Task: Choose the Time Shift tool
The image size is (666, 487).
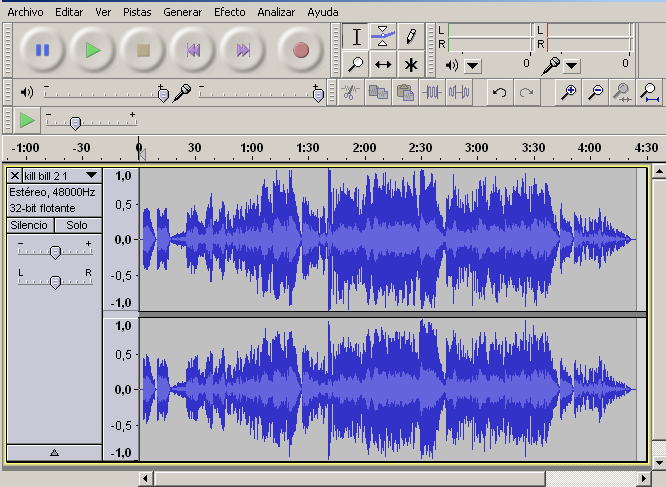Action: [x=383, y=65]
